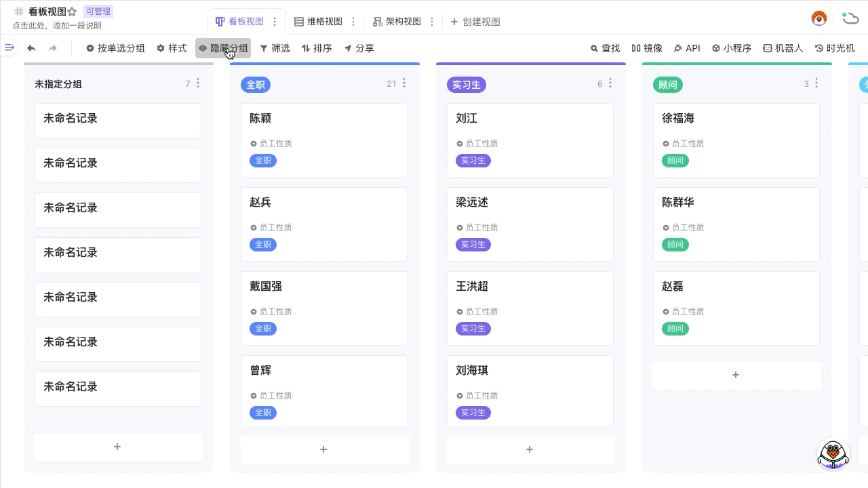The image size is (868, 488).
Task: Click the redo arrow icon
Action: (53, 48)
